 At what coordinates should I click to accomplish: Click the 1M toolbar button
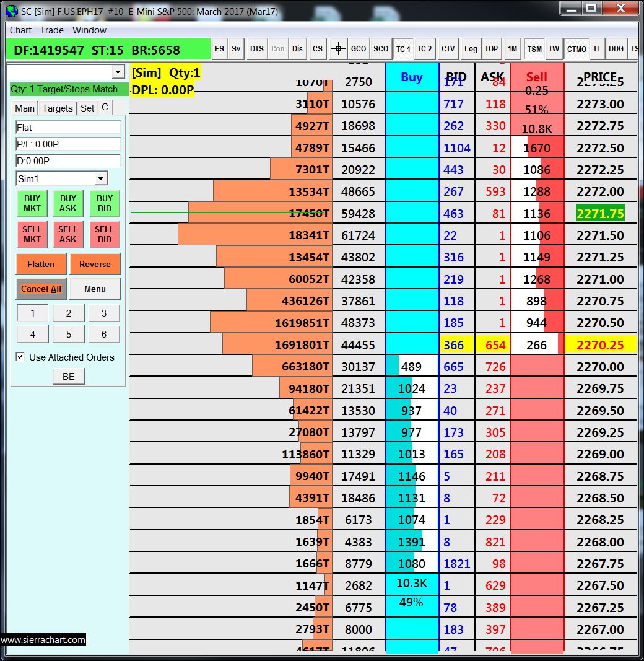[513, 49]
